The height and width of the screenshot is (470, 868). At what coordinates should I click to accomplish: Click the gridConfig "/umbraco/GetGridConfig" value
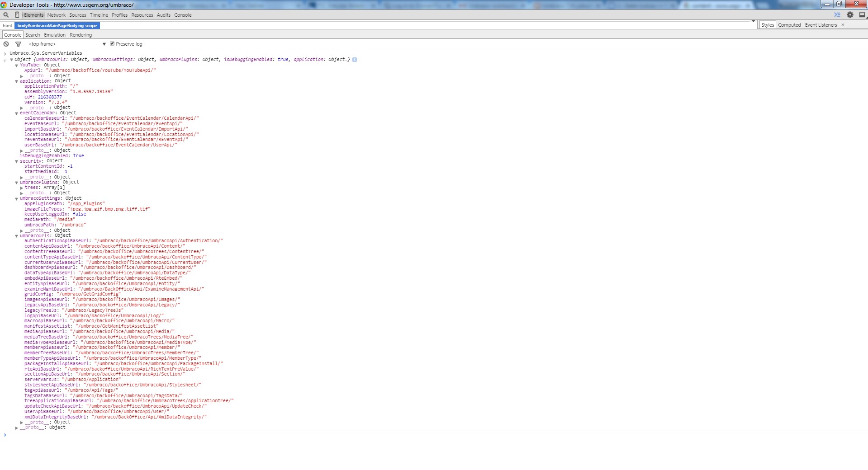[89, 294]
